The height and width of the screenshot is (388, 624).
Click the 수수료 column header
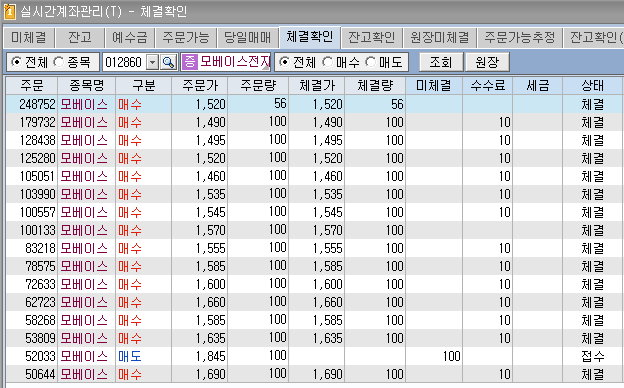488,86
